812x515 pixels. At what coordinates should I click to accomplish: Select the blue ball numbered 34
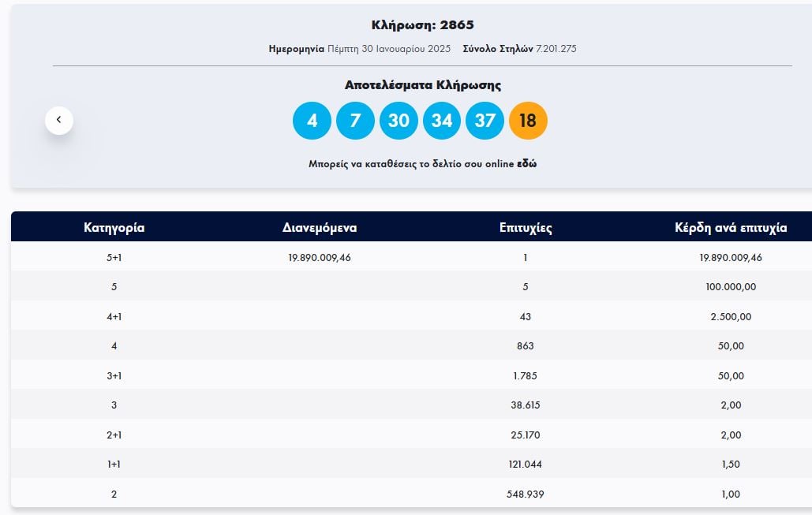(442, 121)
